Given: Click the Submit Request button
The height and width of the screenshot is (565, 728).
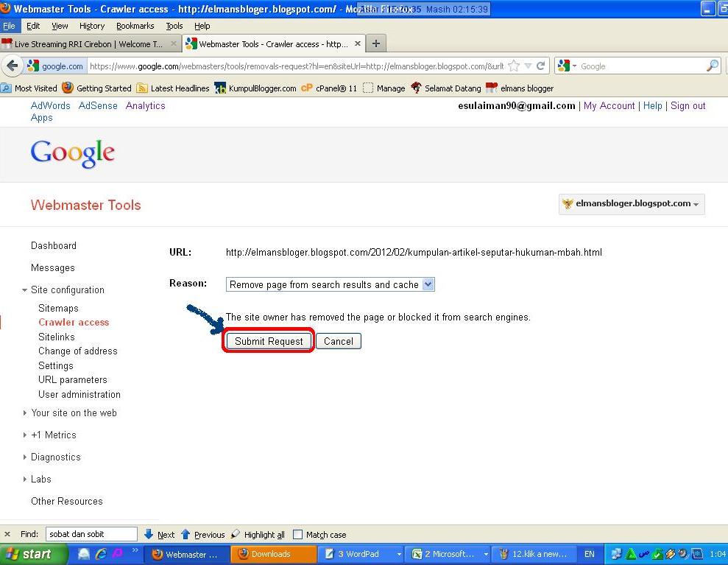Looking at the screenshot, I should point(269,341).
